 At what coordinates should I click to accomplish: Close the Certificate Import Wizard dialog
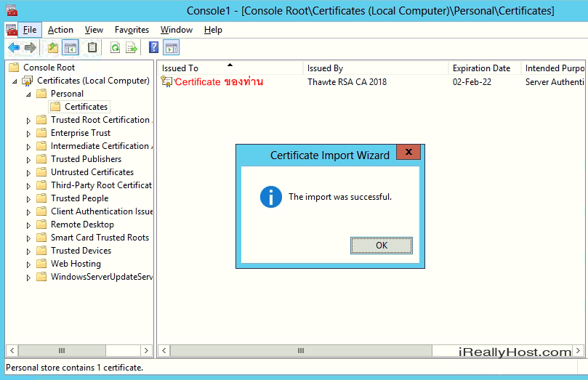click(x=408, y=152)
